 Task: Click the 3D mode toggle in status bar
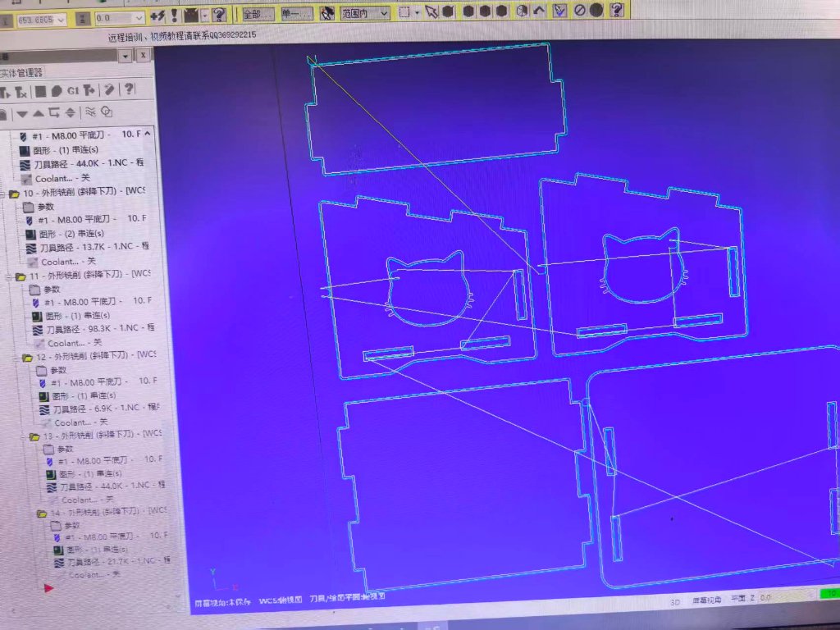(675, 602)
